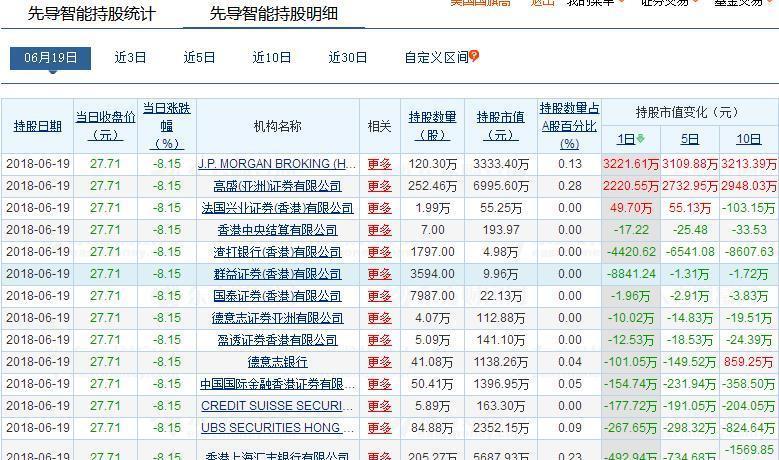Sort by the 持股数量(股) column header
Viewport: 779px width, 460px height.
(432, 126)
